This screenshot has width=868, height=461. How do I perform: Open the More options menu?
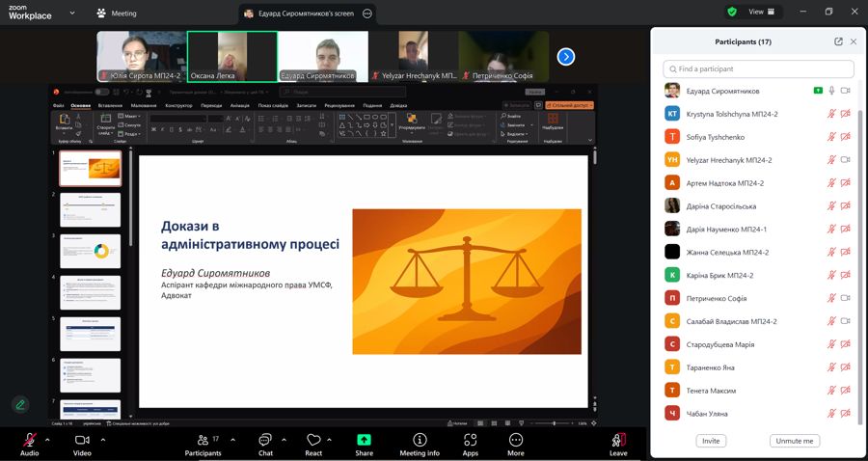[x=516, y=444]
